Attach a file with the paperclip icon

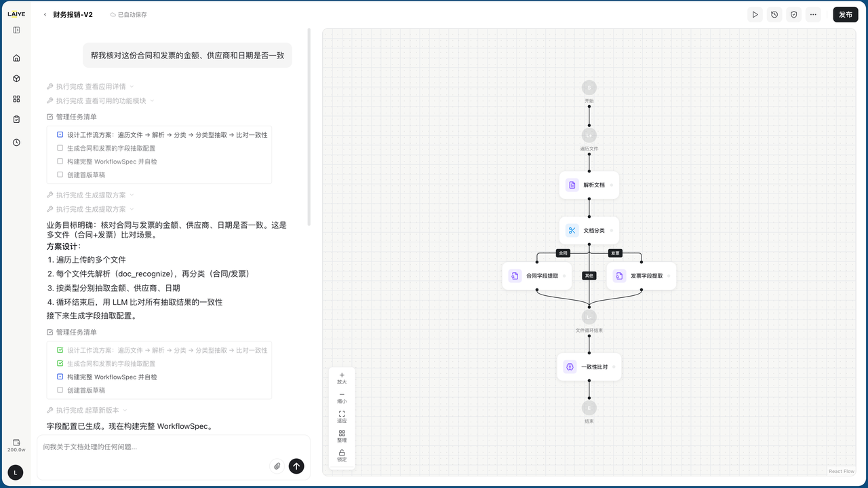(x=277, y=466)
